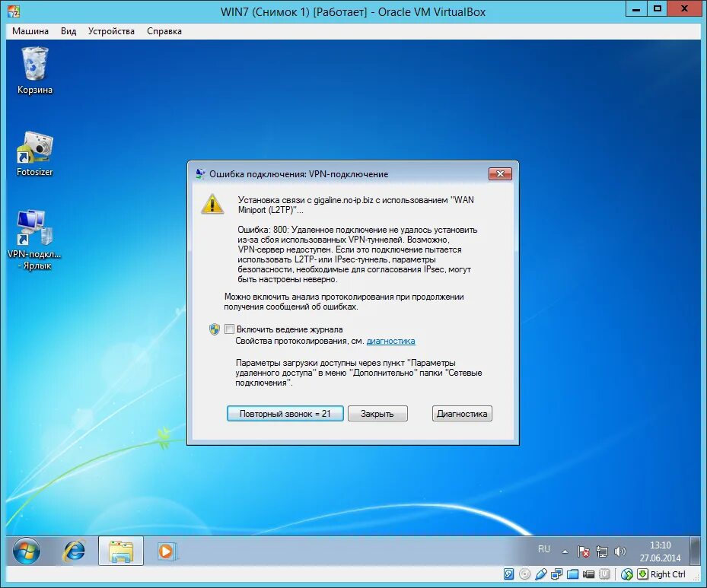
Task: Click the Right Ctrl host key label
Action: pos(667,574)
